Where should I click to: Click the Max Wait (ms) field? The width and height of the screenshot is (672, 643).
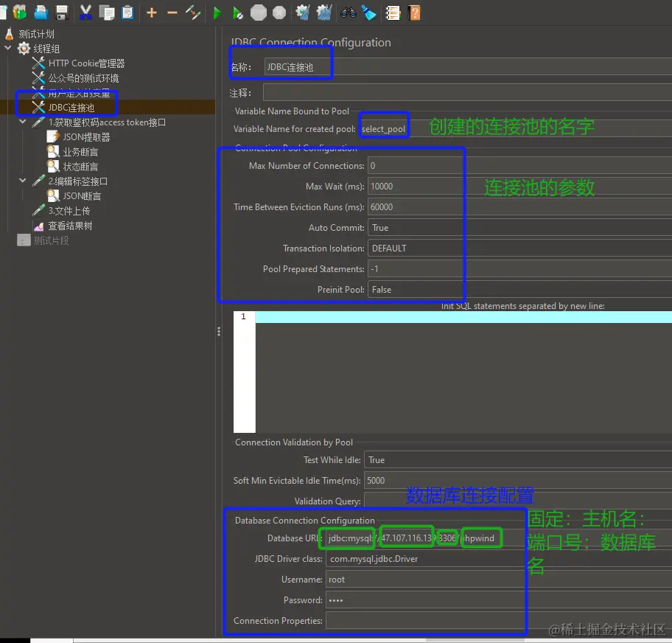[519, 186]
